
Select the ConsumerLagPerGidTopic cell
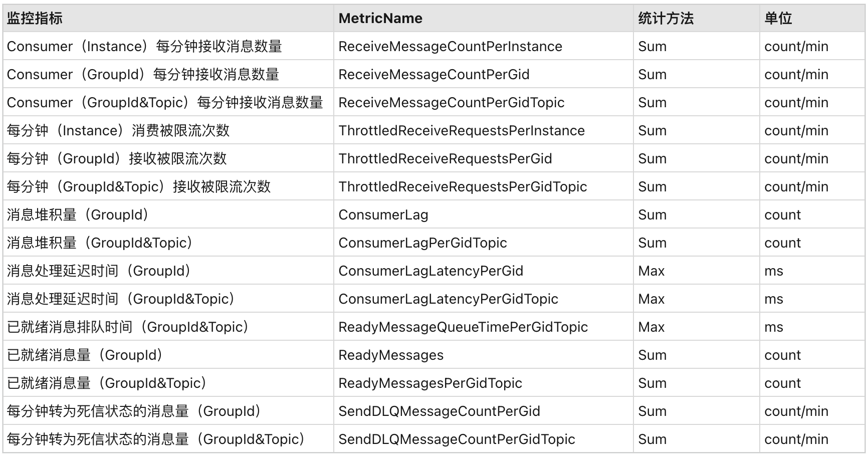point(422,243)
